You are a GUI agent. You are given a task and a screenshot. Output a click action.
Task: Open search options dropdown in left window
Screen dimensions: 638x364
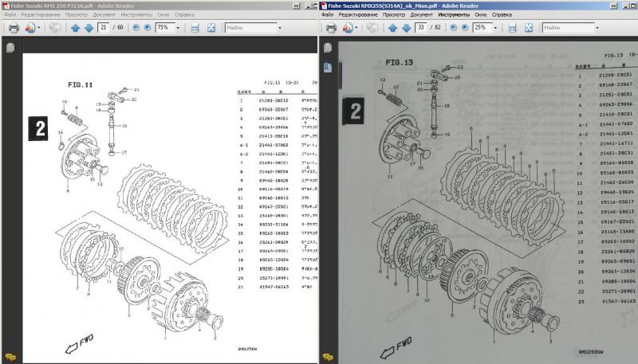[280, 28]
